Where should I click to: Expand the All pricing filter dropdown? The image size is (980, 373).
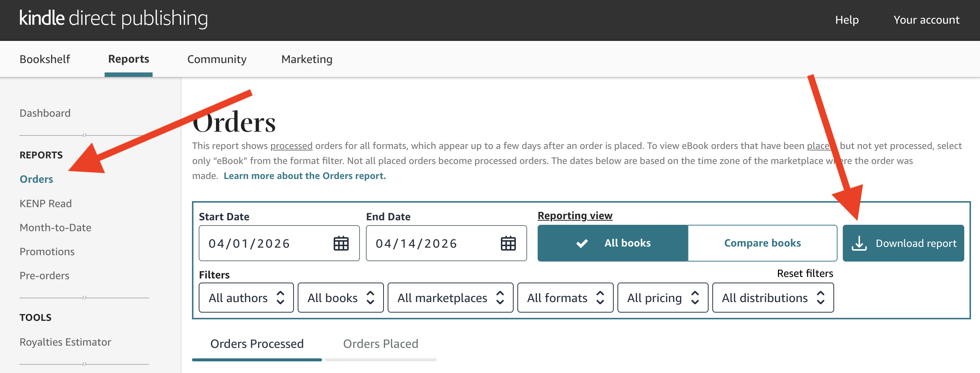click(x=663, y=298)
